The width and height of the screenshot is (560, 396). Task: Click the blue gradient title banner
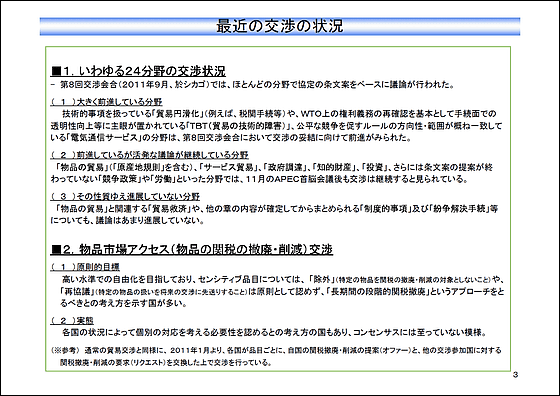[x=280, y=26]
